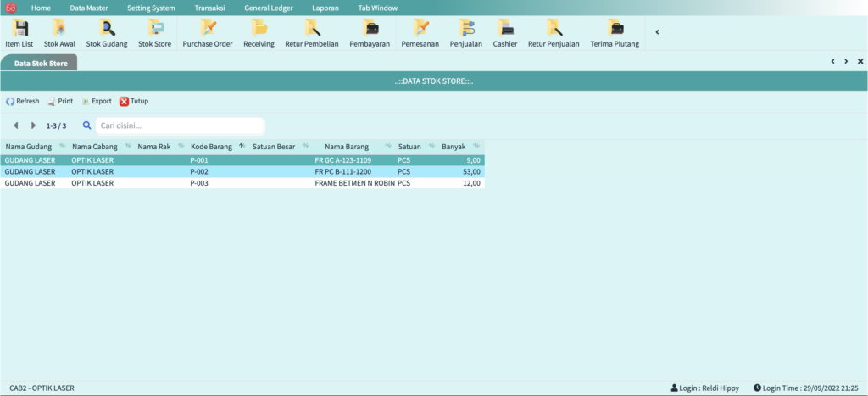The height and width of the screenshot is (396, 868).
Task: Select the Retur Pembelian icon
Action: coord(311,32)
